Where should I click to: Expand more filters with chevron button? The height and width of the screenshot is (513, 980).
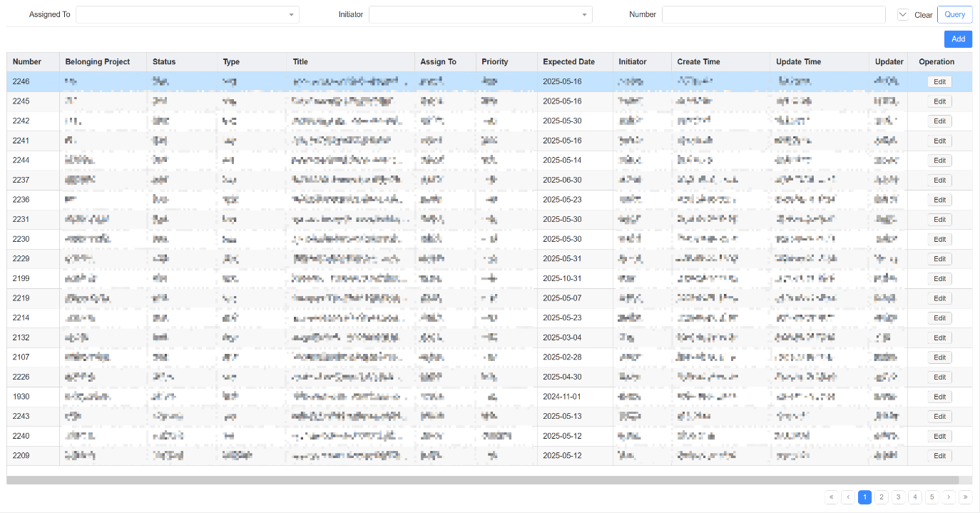point(902,14)
